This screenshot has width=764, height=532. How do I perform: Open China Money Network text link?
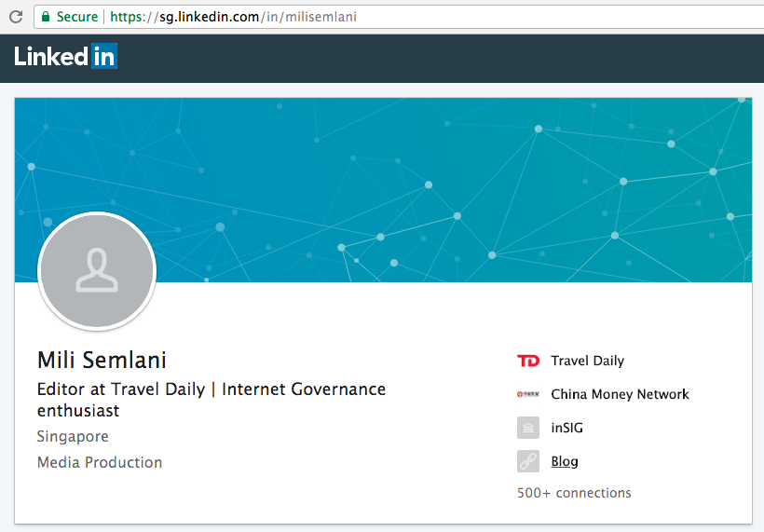tap(620, 394)
